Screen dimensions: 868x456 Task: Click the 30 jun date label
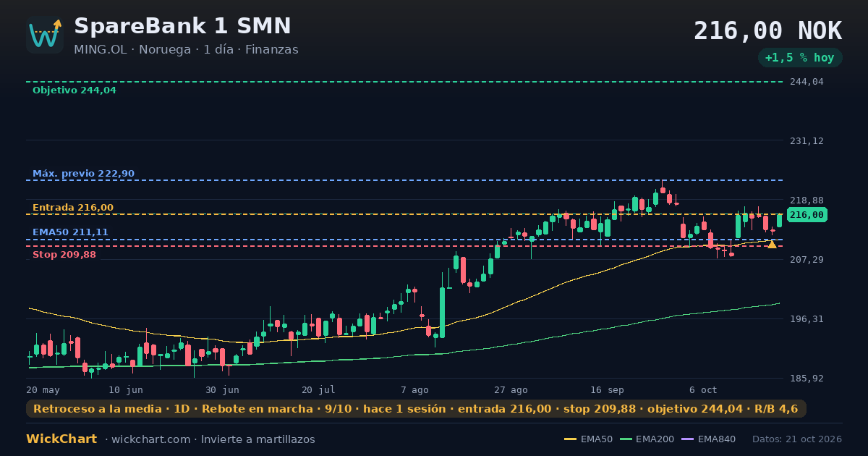(222, 389)
